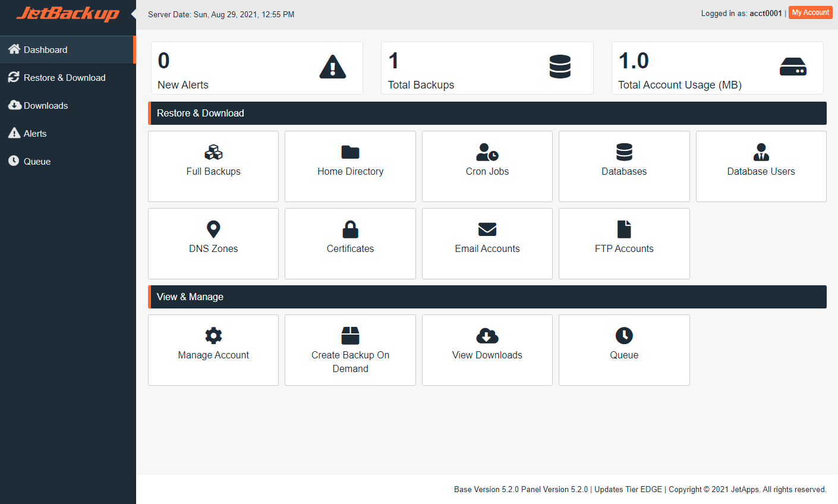The height and width of the screenshot is (504, 838).
Task: Open the Full Backups tile label
Action: [213, 172]
